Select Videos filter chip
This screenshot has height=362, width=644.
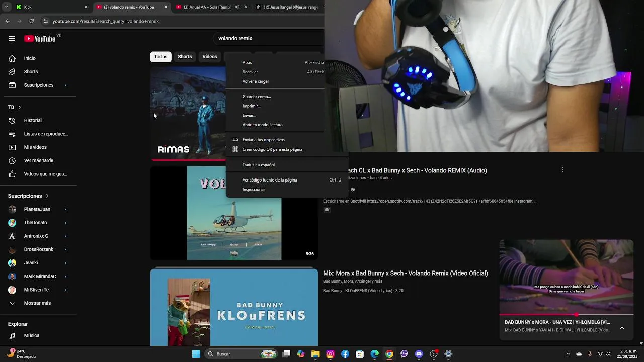(210, 57)
